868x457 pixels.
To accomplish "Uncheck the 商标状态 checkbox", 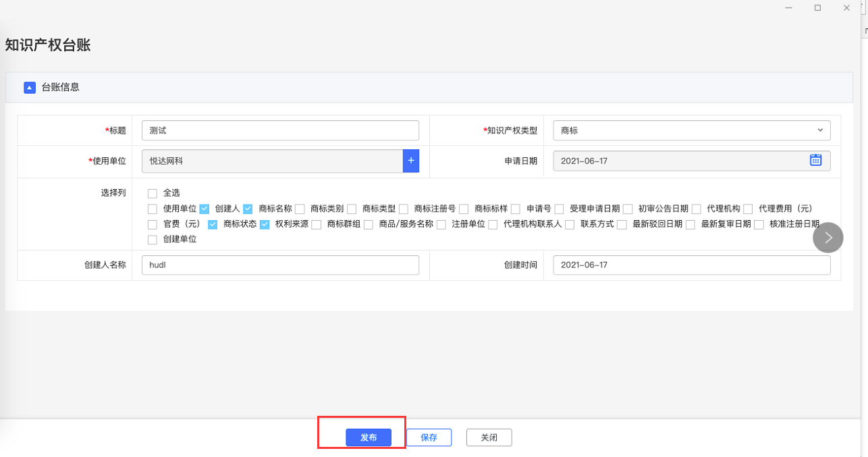I will pyautogui.click(x=213, y=225).
